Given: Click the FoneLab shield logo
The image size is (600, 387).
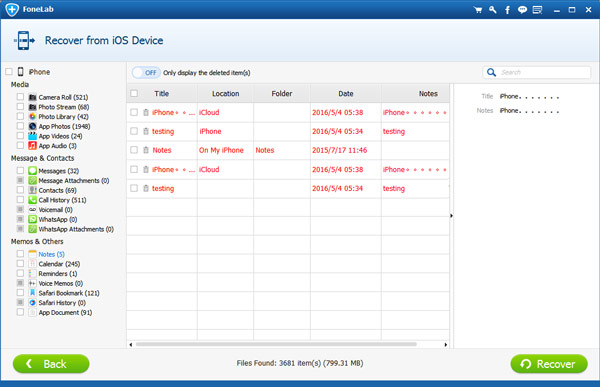Looking at the screenshot, I should coord(12,9).
